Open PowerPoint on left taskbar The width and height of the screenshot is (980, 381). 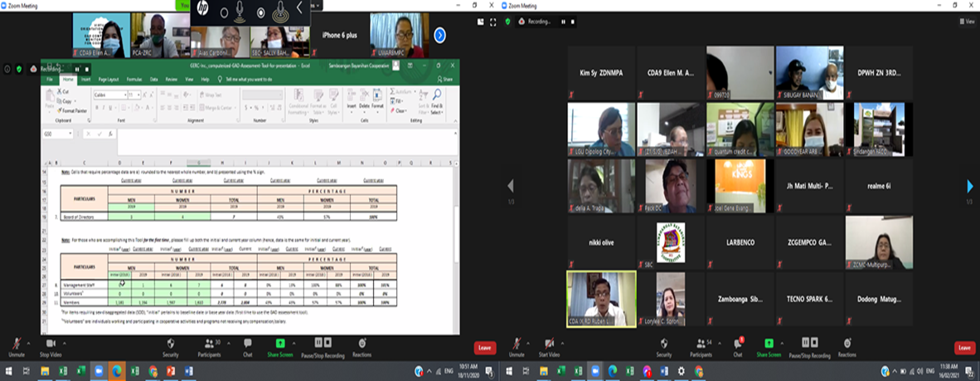(x=171, y=372)
